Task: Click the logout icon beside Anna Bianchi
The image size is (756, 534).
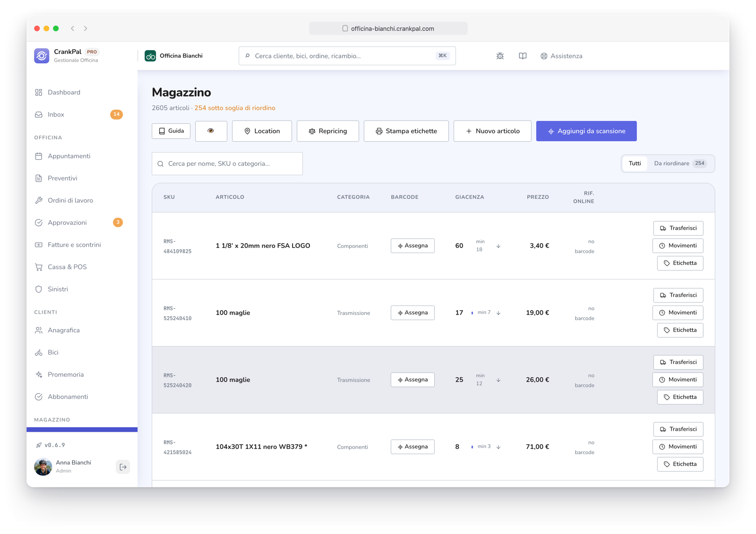Action: point(123,467)
